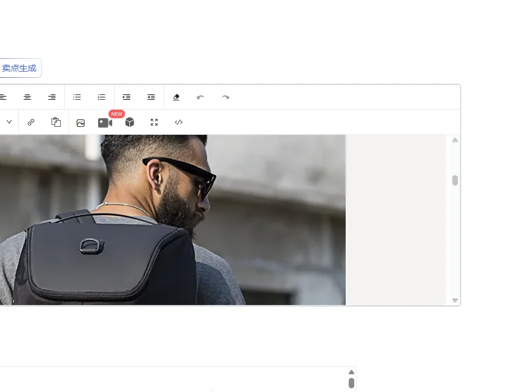
Task: Click the 卖点生成 button
Action: point(19,68)
